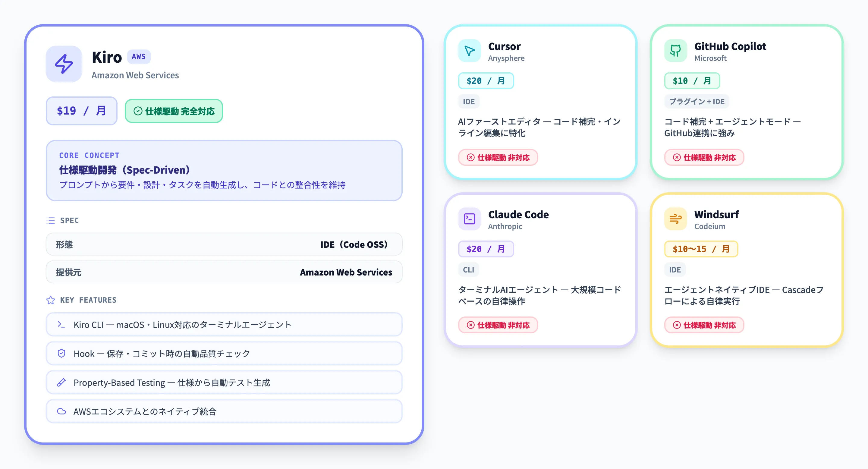
Task: Click the terminal icon beside Kiro CLI
Action: (61, 324)
